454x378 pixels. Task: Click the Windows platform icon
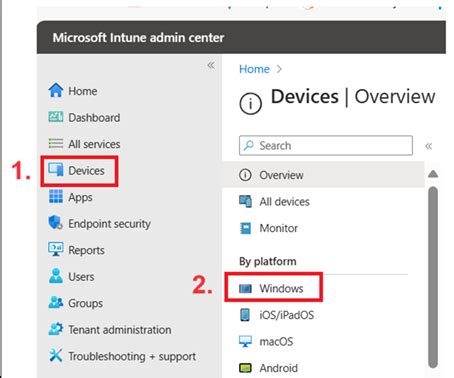(246, 288)
